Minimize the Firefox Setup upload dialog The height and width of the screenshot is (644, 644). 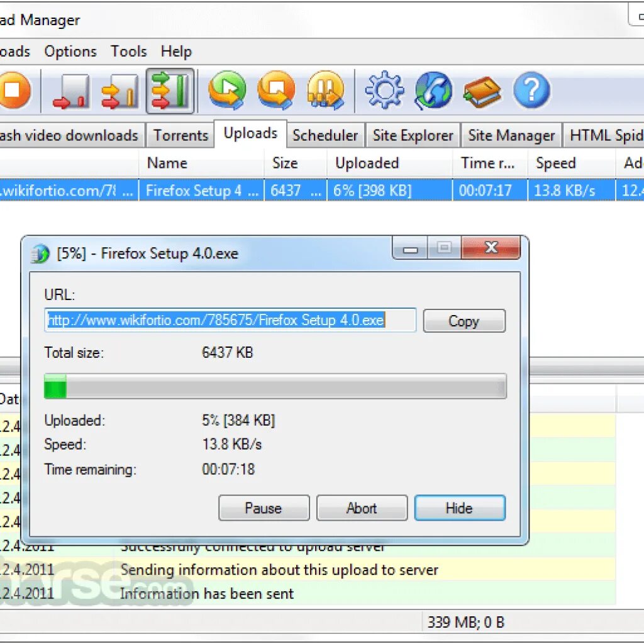[410, 248]
